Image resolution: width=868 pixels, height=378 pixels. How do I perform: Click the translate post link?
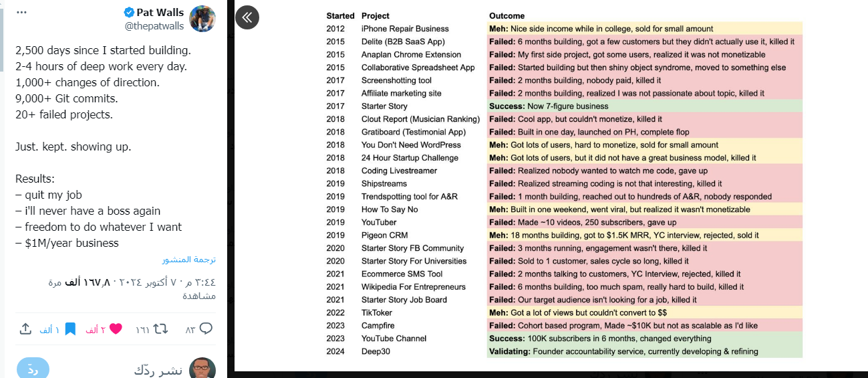[x=189, y=260]
